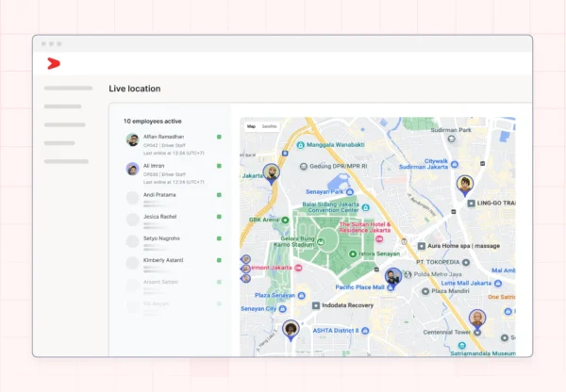This screenshot has width=566, height=392.
Task: Click Lotte Mall Jakarta shopping marker
Action: coord(498,283)
